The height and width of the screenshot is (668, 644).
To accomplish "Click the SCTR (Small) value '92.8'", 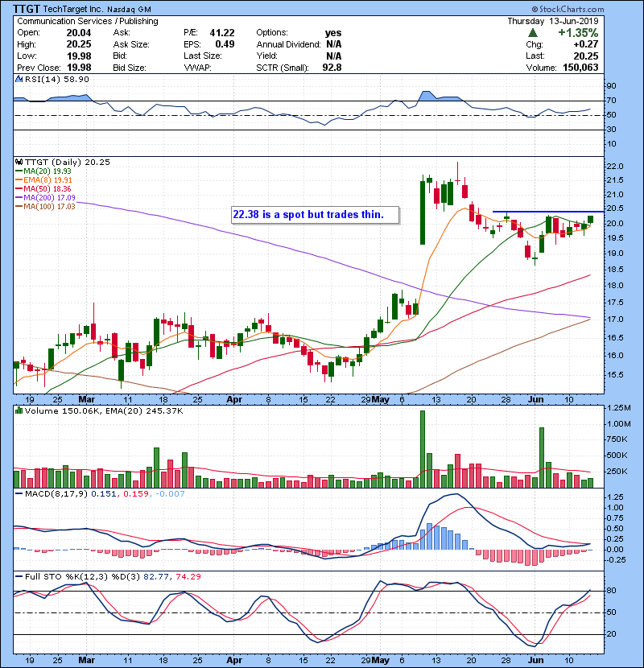I will (x=332, y=68).
